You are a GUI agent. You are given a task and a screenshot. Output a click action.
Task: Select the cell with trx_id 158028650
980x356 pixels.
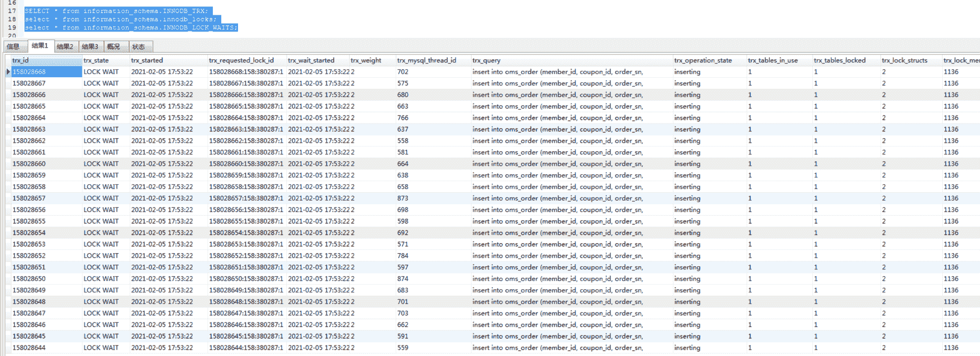[46, 279]
